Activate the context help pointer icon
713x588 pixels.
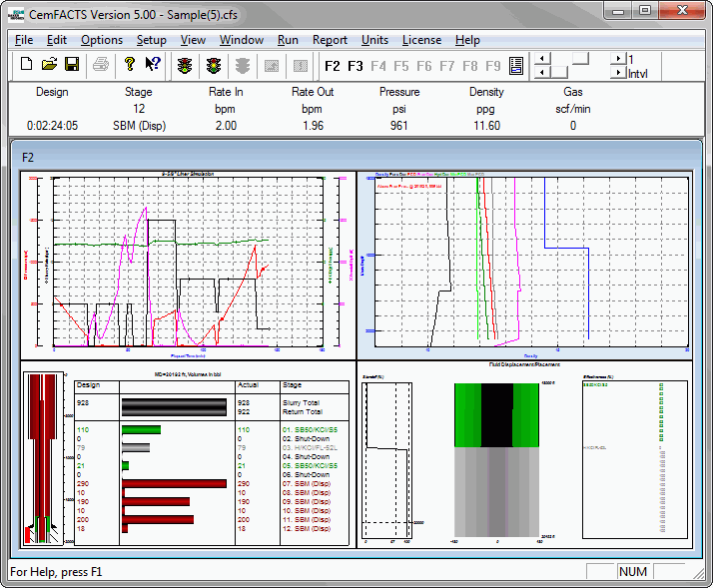(x=153, y=65)
